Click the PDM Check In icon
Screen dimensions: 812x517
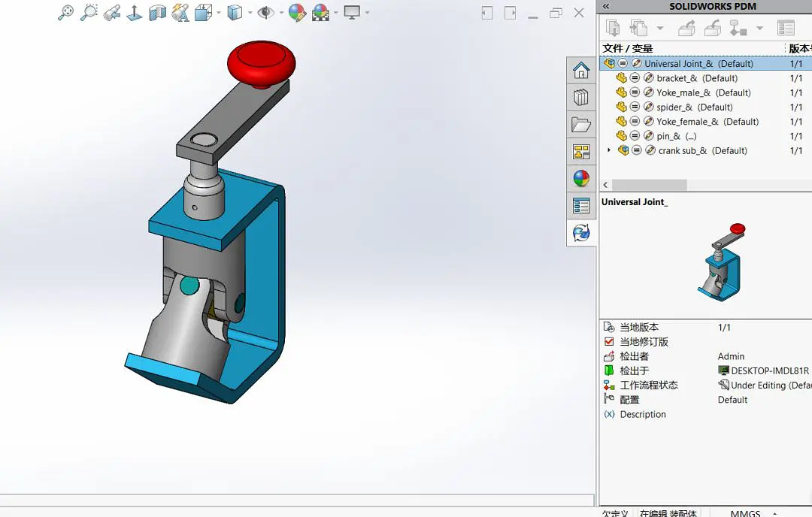tap(713, 28)
